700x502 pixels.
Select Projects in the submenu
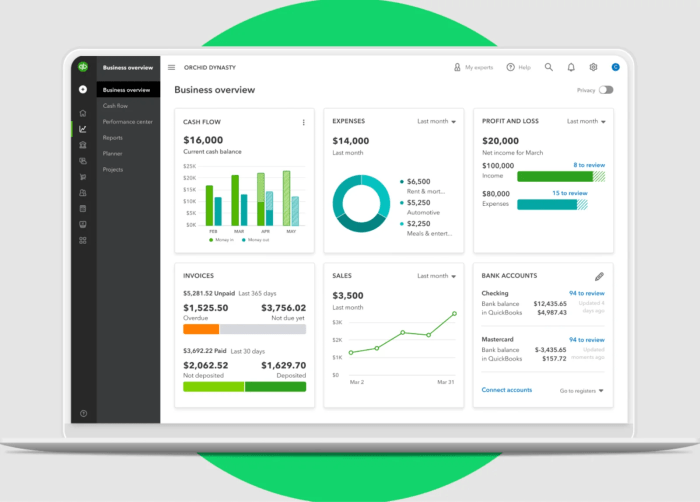(x=112, y=170)
